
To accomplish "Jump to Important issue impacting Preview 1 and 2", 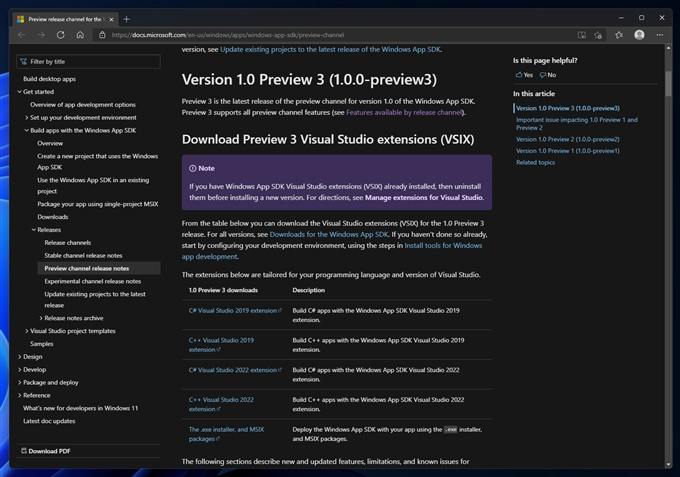I will (x=577, y=124).
